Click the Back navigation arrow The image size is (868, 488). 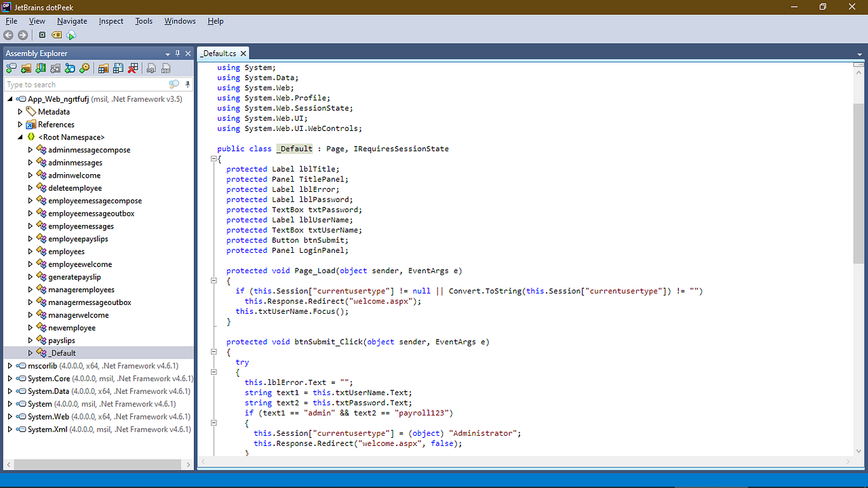point(8,35)
